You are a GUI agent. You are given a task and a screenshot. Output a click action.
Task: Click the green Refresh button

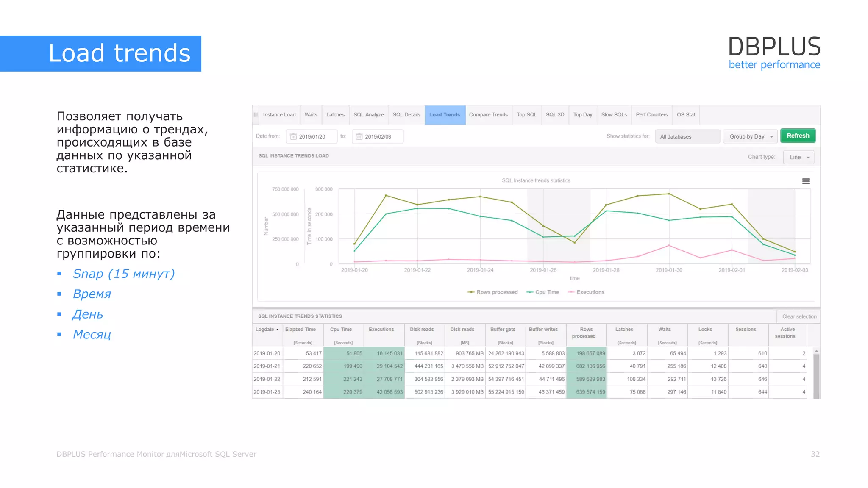(798, 136)
